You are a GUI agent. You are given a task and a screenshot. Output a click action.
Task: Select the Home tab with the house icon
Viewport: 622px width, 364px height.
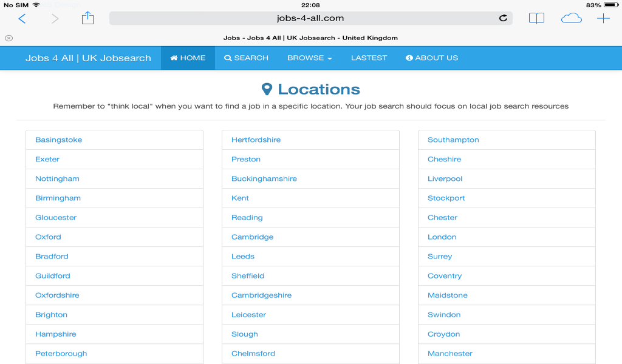[188, 58]
